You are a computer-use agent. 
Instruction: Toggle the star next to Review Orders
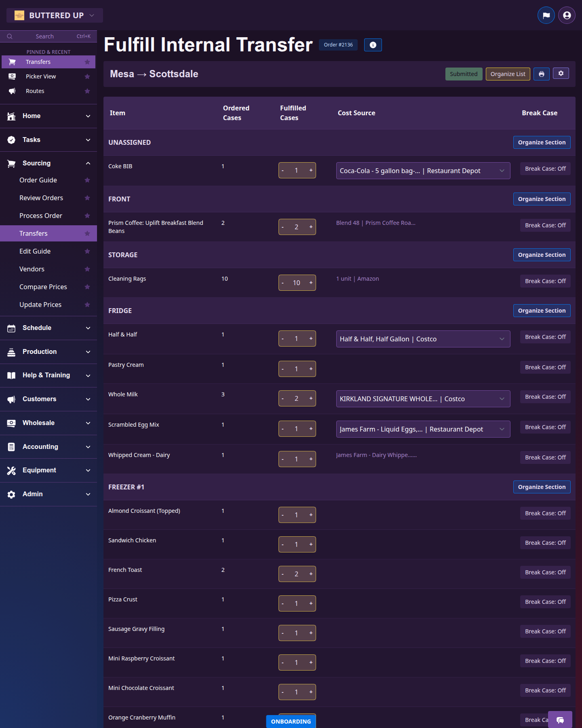pyautogui.click(x=87, y=198)
